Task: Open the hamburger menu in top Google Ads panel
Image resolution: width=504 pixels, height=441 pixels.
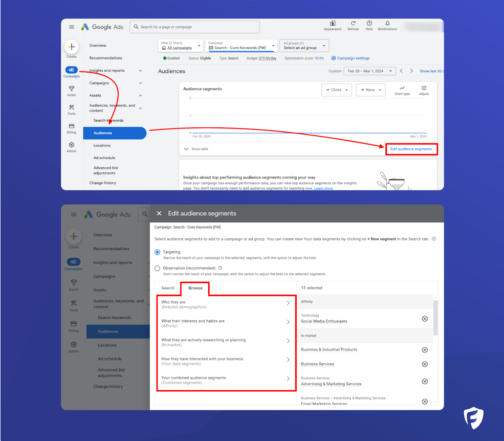Action: coord(72,27)
